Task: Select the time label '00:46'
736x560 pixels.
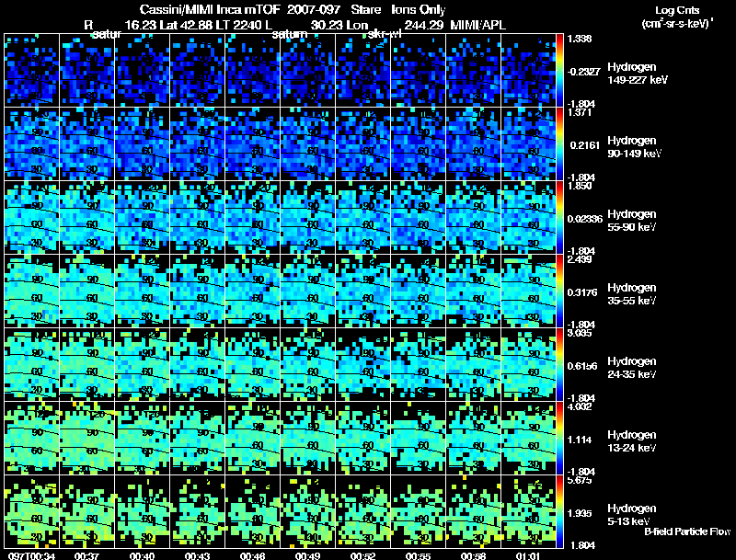Action: [x=252, y=556]
